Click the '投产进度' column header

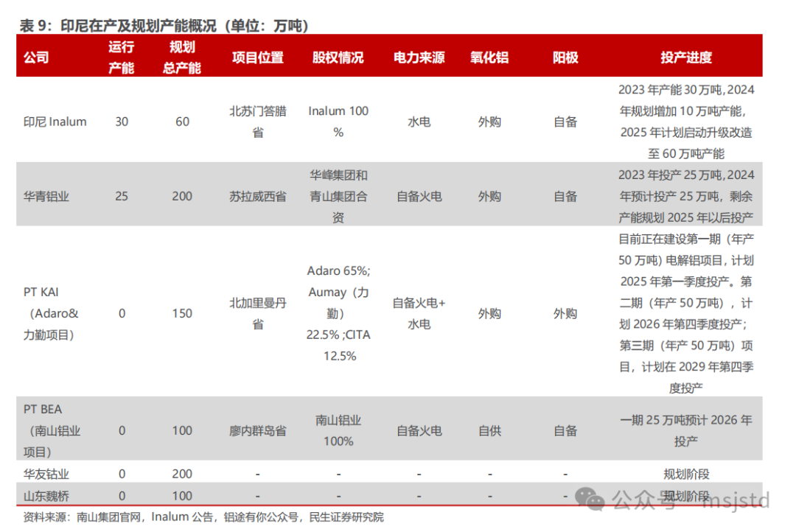pyautogui.click(x=686, y=57)
